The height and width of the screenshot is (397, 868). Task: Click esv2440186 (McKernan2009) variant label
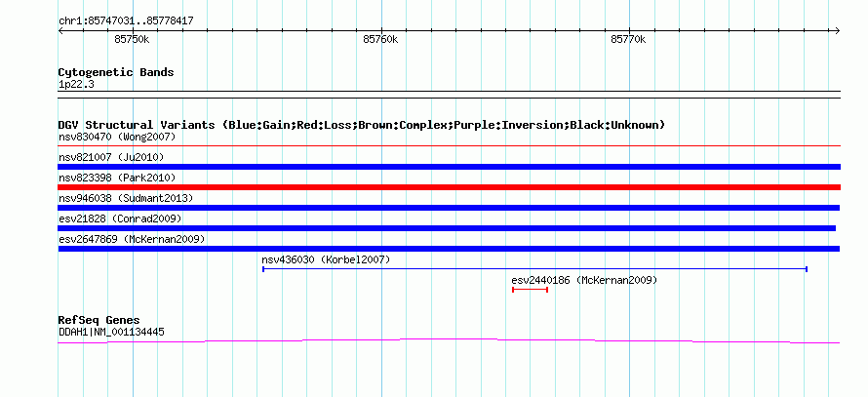[x=584, y=280]
